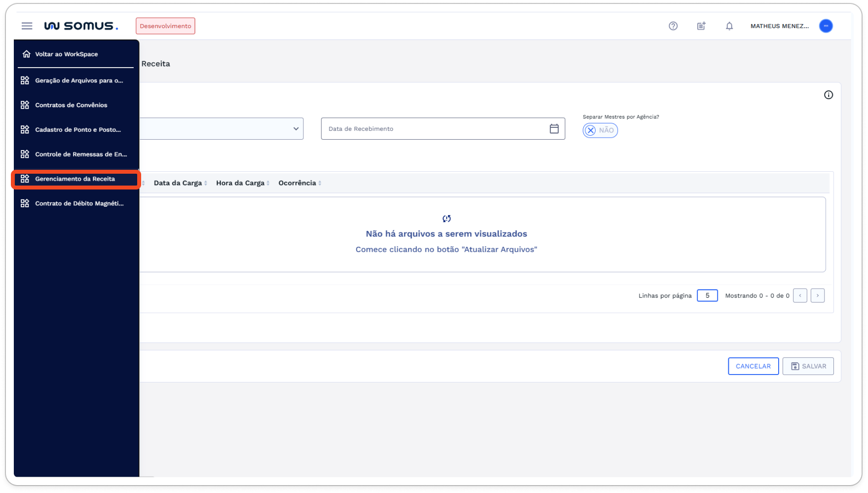The image size is (868, 493).
Task: Click the home icon next to Voltar ao WorkSpace
Action: coord(25,54)
